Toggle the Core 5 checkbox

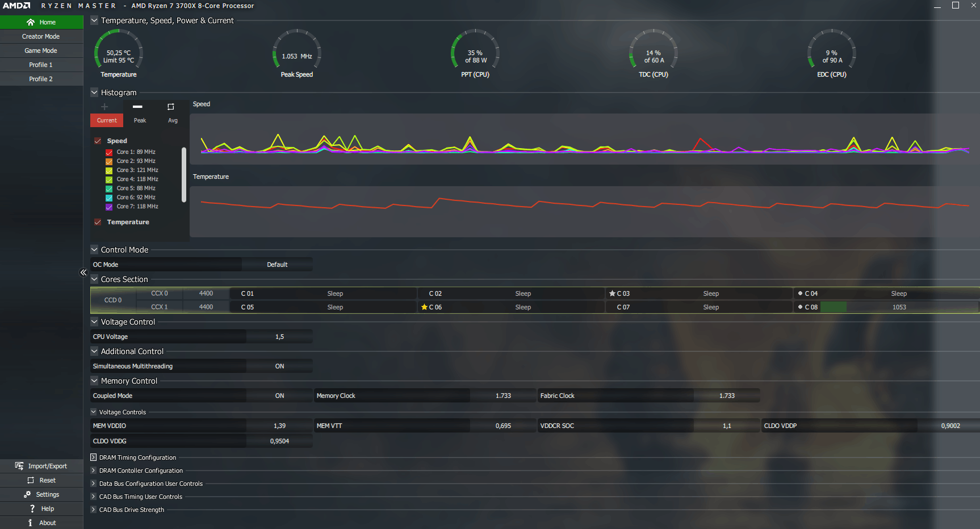pos(109,188)
